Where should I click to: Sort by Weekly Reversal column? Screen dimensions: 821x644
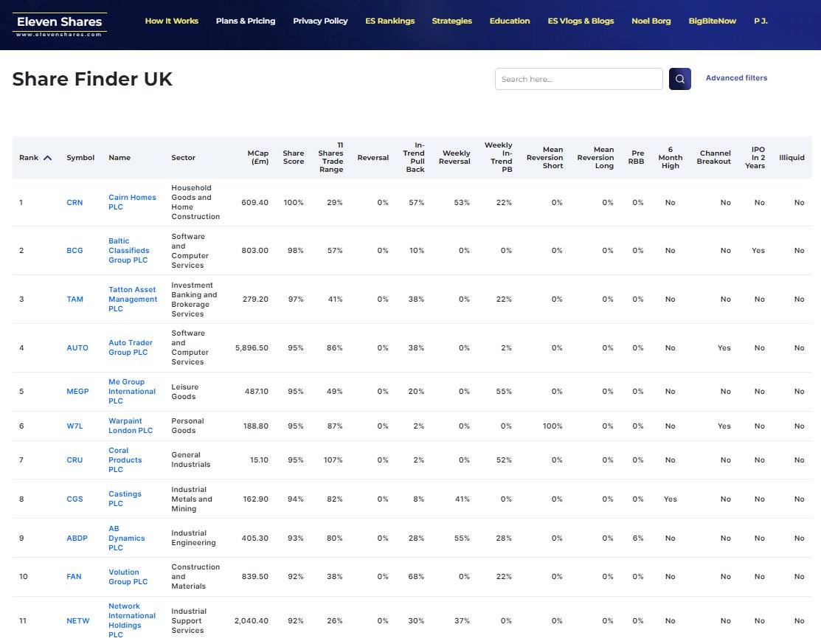point(454,157)
